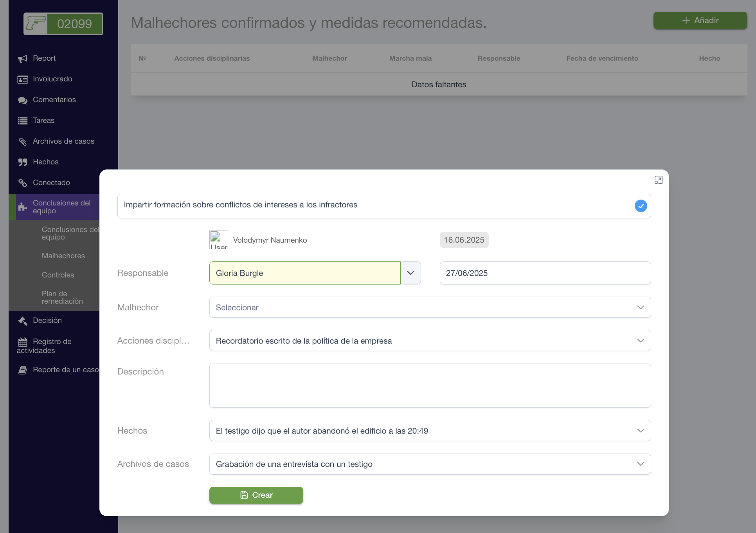Expand the dialog with the top-right icon

point(658,180)
